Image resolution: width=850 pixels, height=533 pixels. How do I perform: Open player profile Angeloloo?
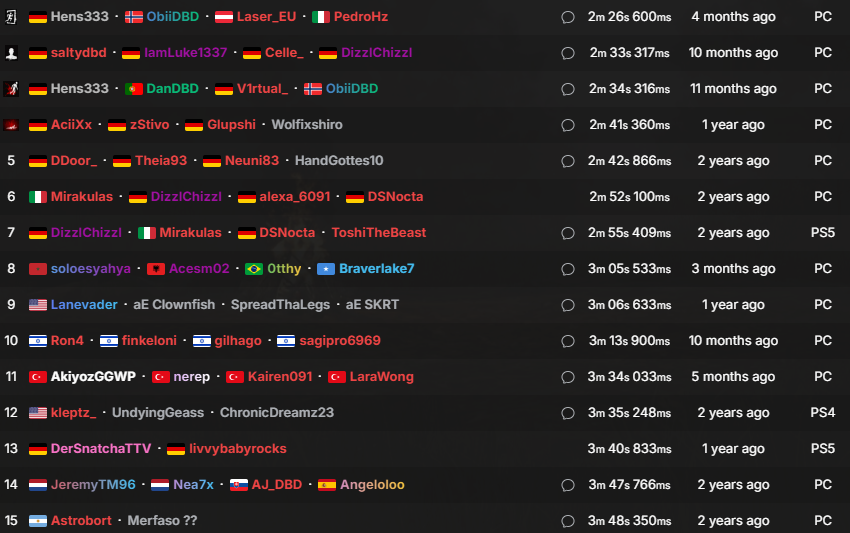372,484
